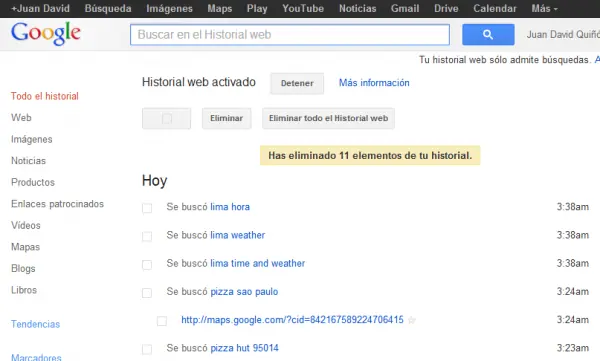Viewport: 600px width, 361px height.
Task: Select checkbox for 'lima time and weather'
Action: click(x=147, y=265)
